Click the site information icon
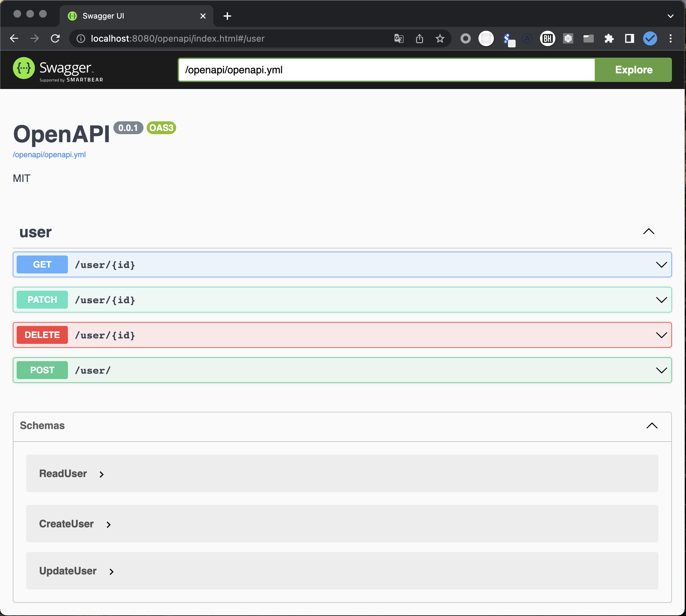This screenshot has width=686, height=616. tap(81, 39)
